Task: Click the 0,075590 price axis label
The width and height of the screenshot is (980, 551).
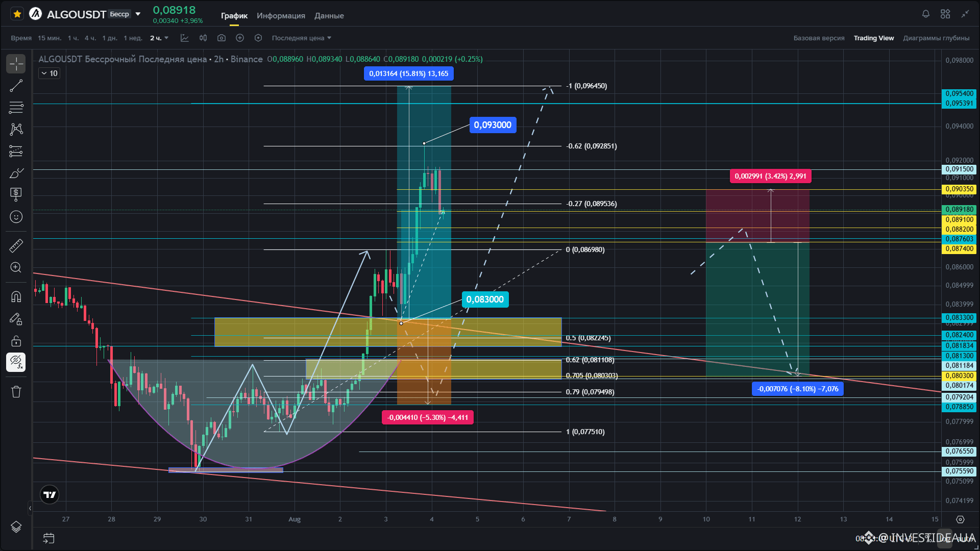Action: (959, 471)
